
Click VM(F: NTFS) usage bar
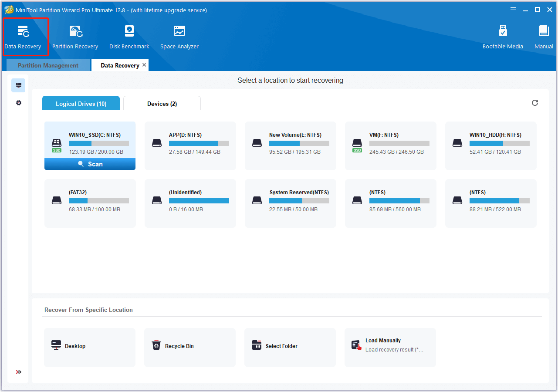(399, 143)
